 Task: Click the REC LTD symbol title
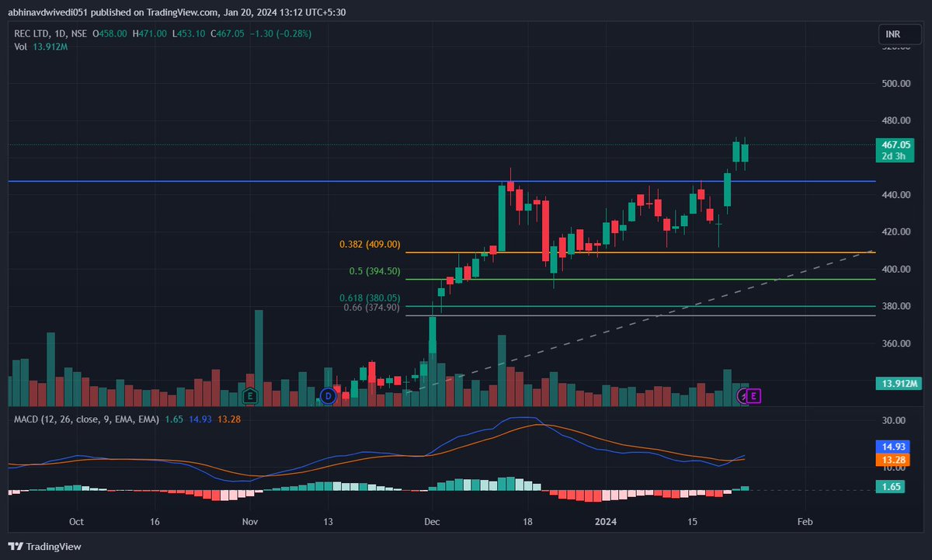tap(33, 34)
